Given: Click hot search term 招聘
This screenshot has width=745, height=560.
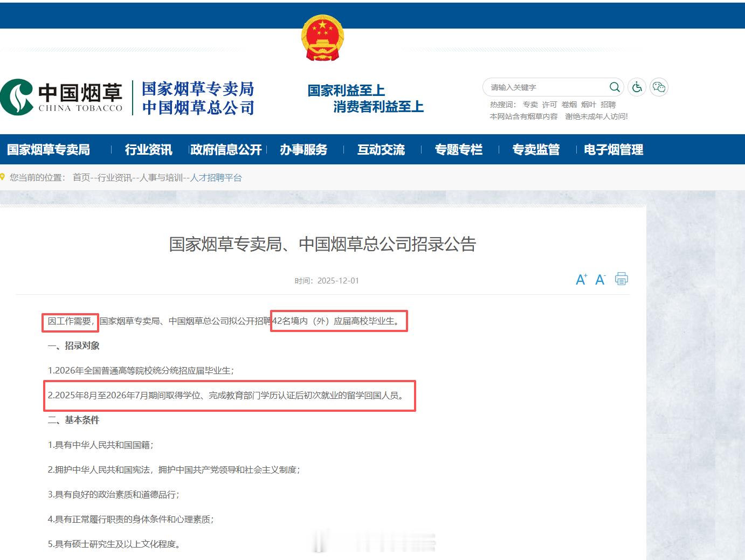Looking at the screenshot, I should (608, 105).
